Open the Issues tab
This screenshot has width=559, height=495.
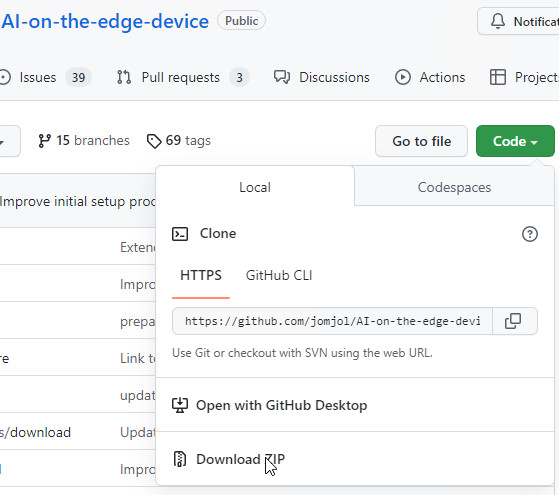point(45,77)
